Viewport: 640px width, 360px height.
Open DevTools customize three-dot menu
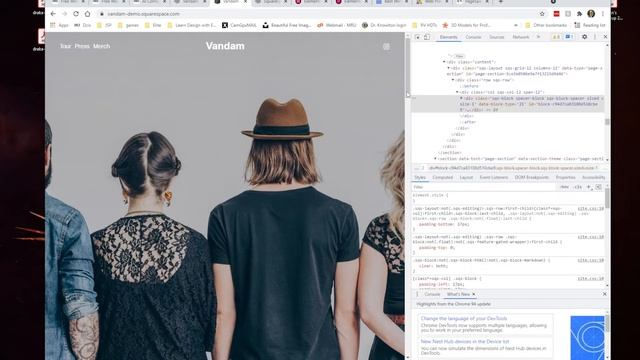click(595, 37)
